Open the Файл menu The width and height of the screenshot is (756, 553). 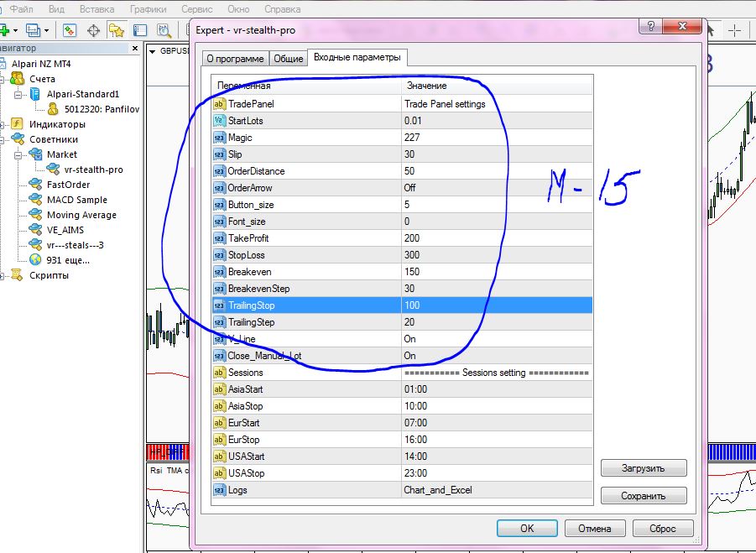pyautogui.click(x=21, y=9)
